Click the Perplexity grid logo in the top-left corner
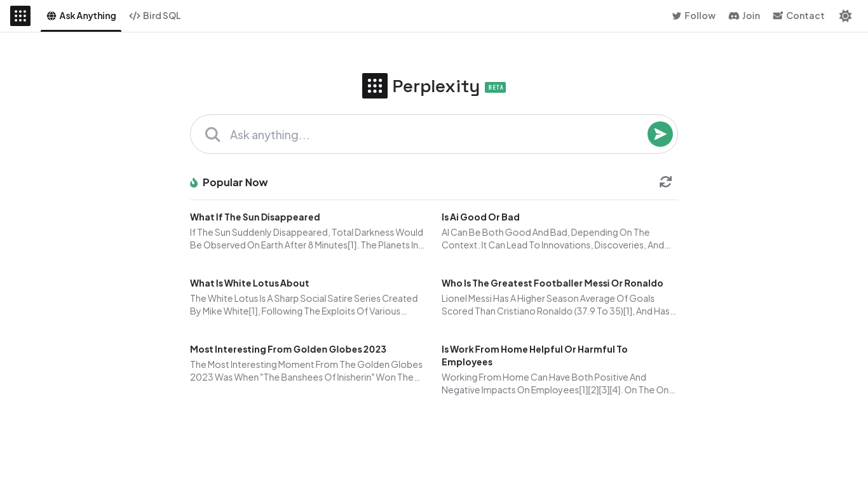This screenshot has width=868, height=488. click(x=20, y=16)
